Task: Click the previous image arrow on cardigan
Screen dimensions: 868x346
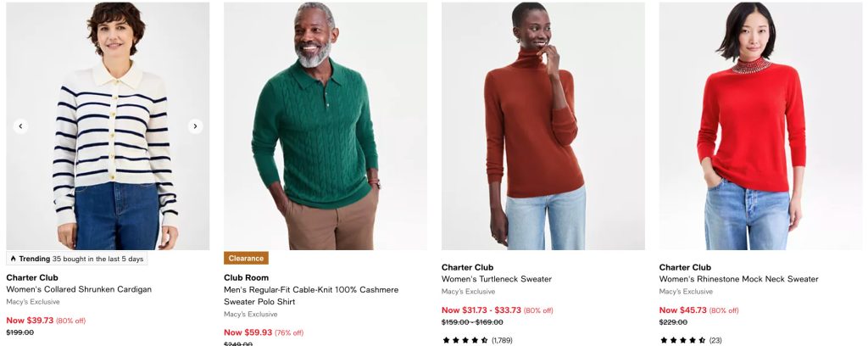Action: click(x=20, y=126)
